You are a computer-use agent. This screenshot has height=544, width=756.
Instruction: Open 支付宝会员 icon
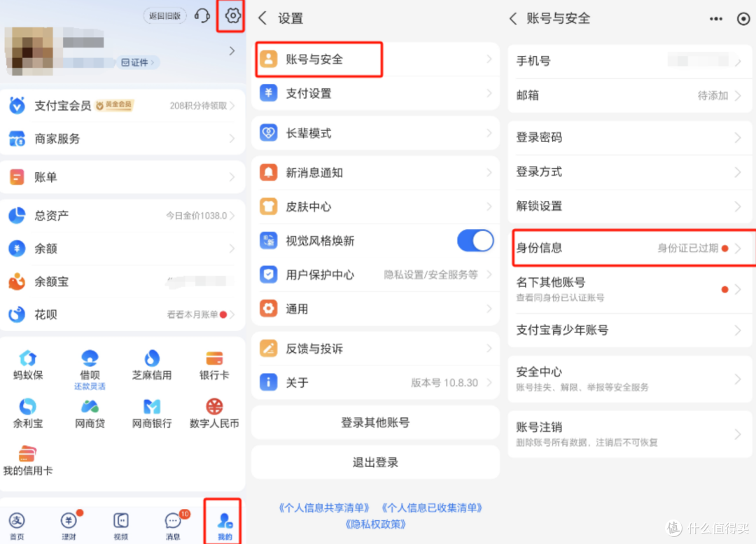[17, 105]
